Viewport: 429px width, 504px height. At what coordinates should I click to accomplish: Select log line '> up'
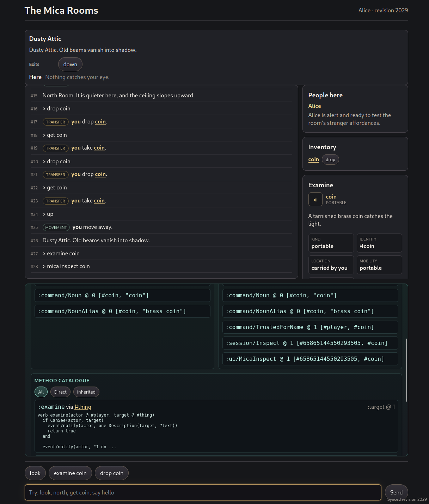tap(48, 214)
